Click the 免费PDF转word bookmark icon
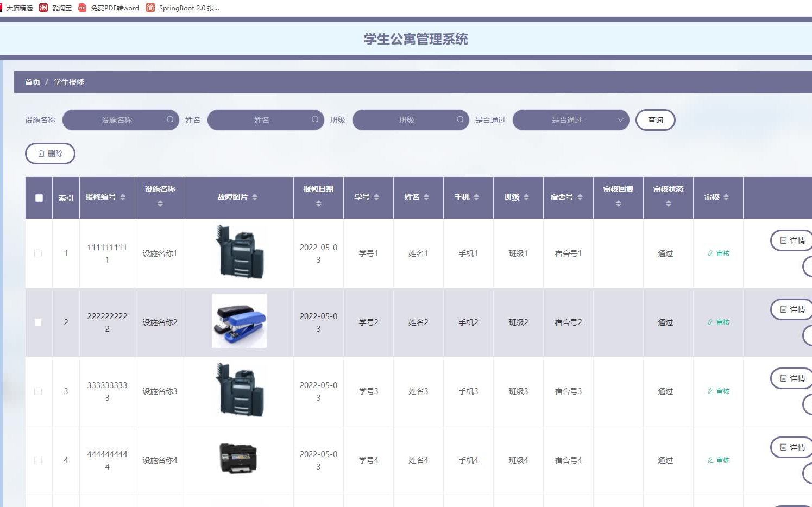This screenshot has width=812, height=507. (x=82, y=8)
